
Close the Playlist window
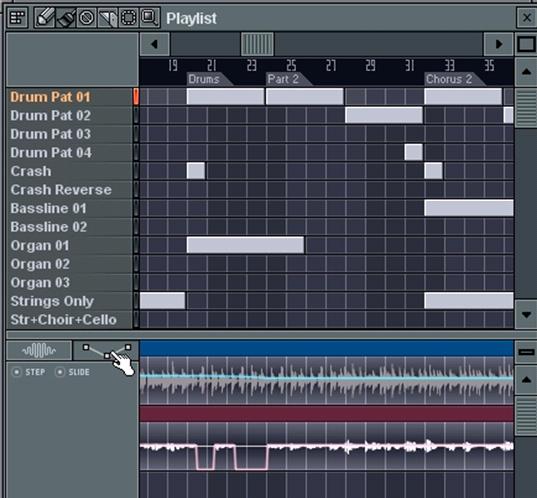526,17
